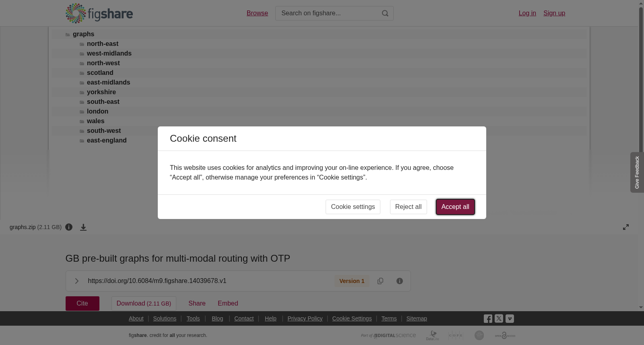Open the Browse menu link
Image resolution: width=644 pixels, height=345 pixels.
click(257, 13)
